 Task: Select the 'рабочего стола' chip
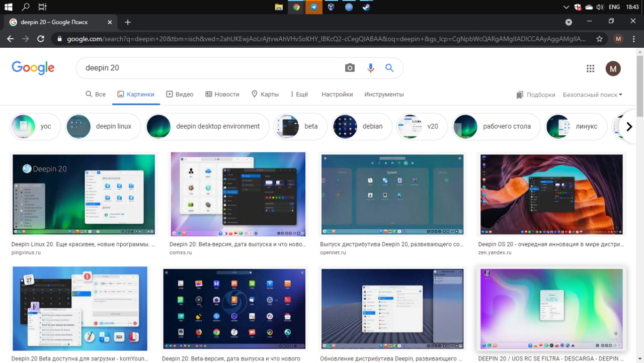(x=496, y=126)
